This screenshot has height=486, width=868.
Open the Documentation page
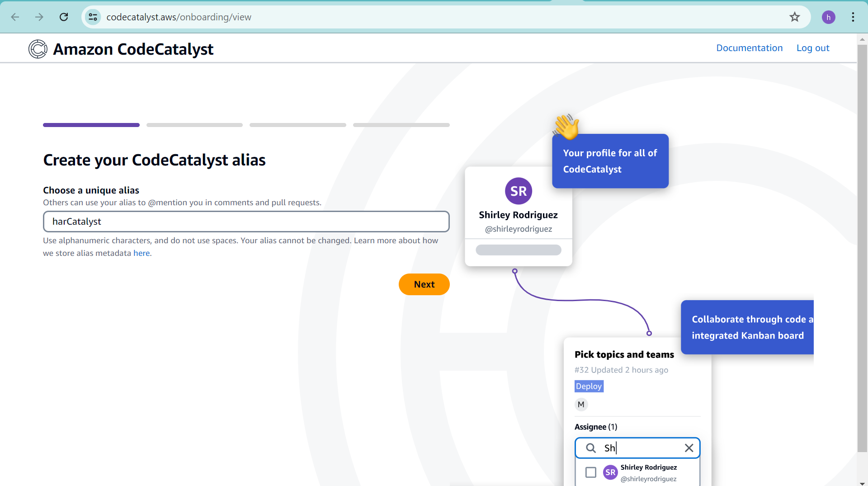[x=749, y=47]
